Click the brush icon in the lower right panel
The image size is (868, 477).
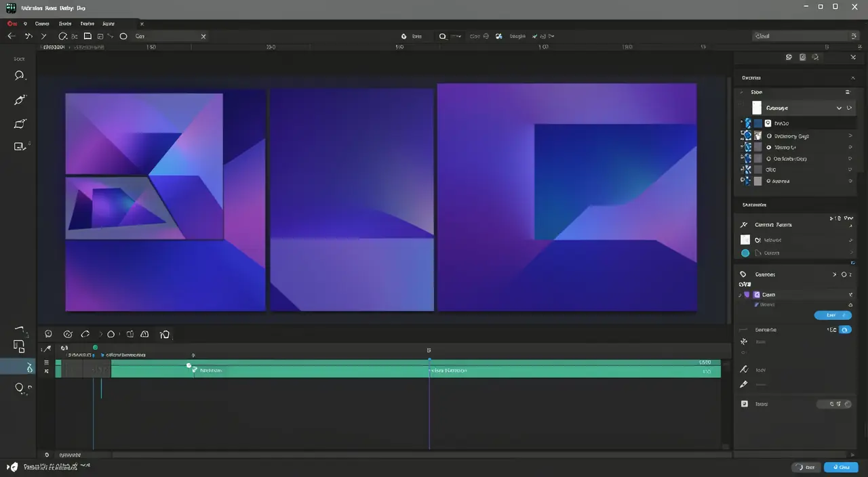[744, 370]
